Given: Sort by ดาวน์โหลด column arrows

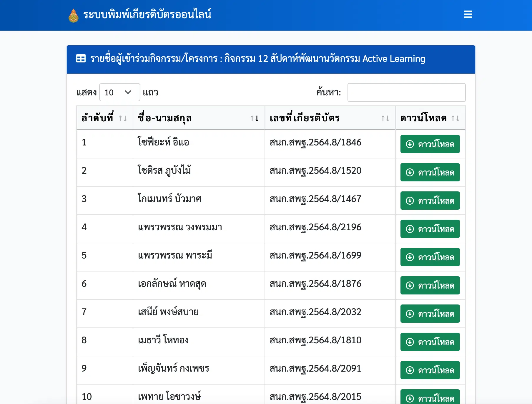Looking at the screenshot, I should 455,118.
